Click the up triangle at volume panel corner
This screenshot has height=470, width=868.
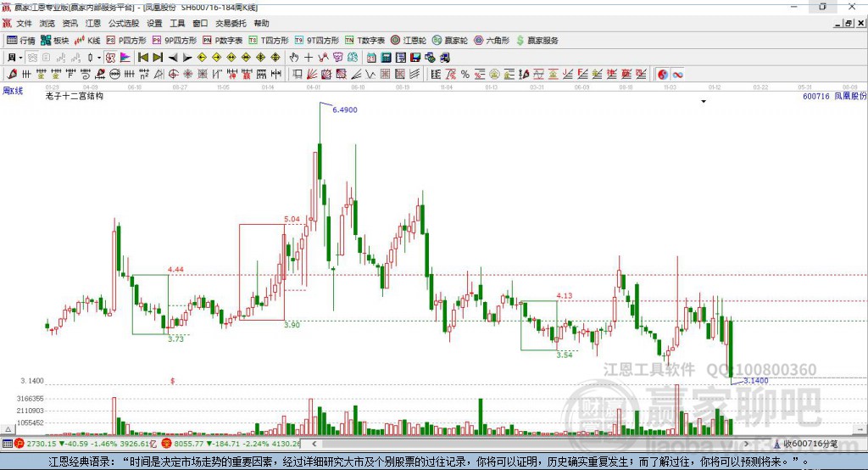pyautogui.click(x=8, y=429)
